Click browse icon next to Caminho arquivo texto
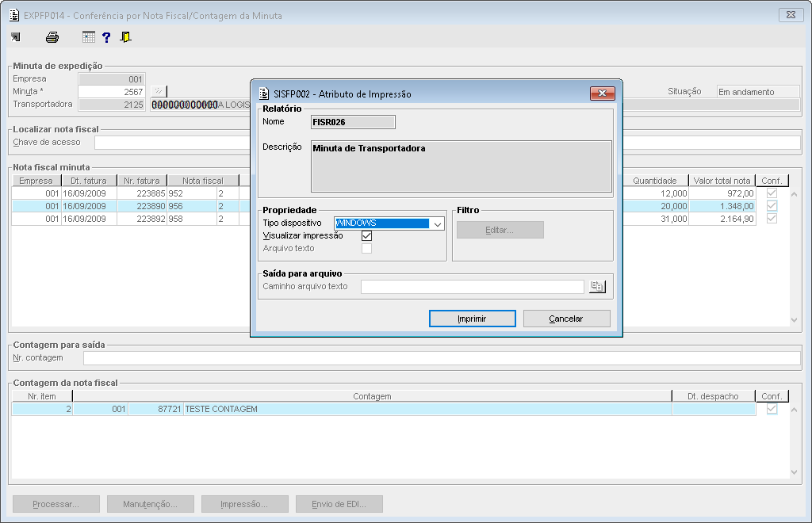Viewport: 812px width, 523px height. [597, 287]
